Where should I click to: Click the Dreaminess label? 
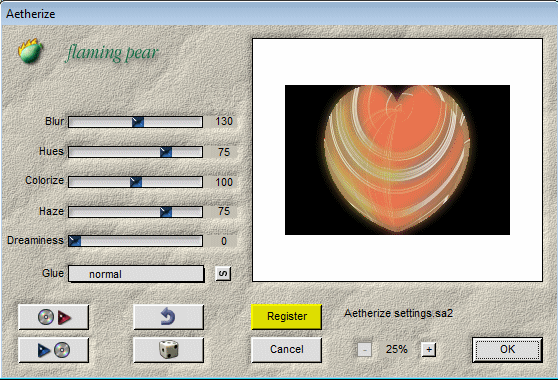pos(35,241)
